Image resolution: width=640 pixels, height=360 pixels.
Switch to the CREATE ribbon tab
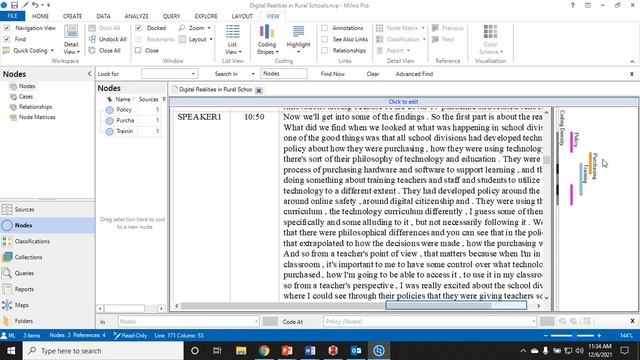[72, 16]
